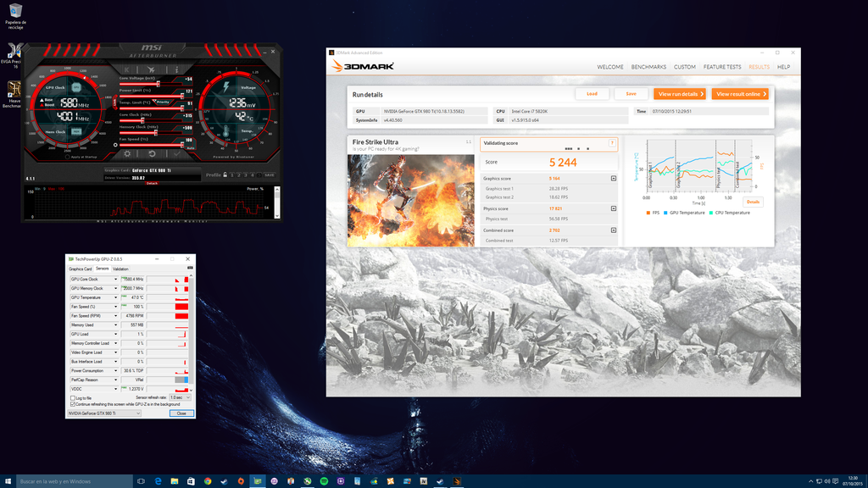
Task: Toggle the Link button for power and temp limits
Action: (x=115, y=103)
